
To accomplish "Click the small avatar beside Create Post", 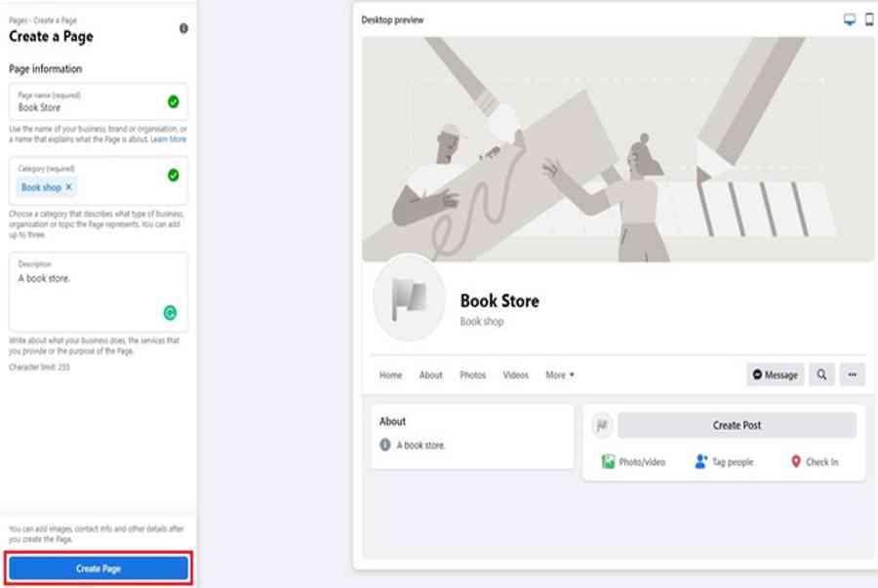I will (x=602, y=425).
